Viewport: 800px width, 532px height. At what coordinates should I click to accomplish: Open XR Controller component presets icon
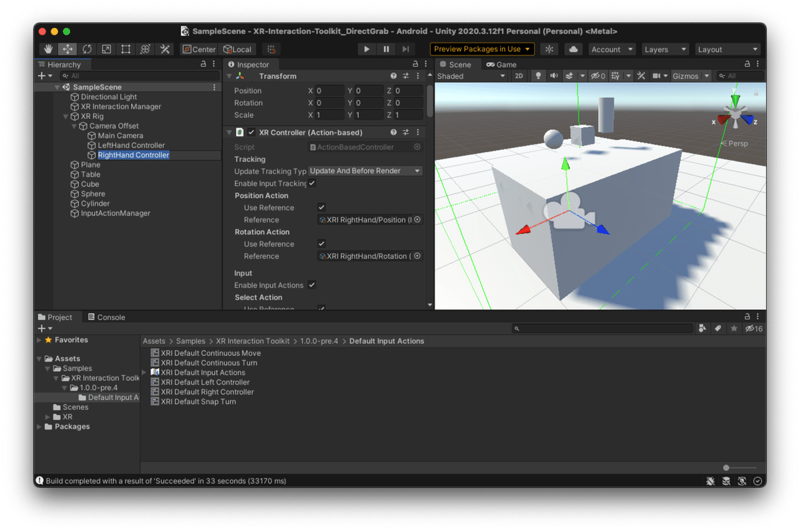[x=406, y=133]
